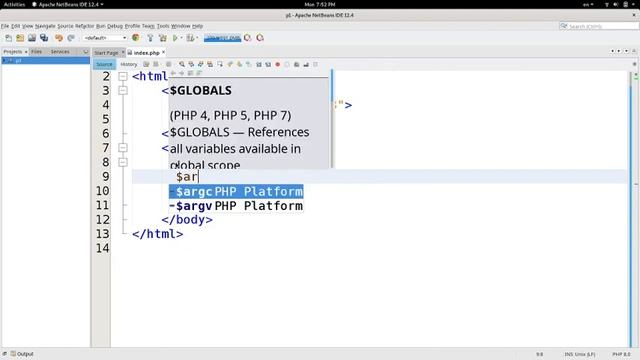This screenshot has width=640, height=360.
Task: Click the Undo toolbar icon
Action: pyautogui.click(x=59, y=38)
